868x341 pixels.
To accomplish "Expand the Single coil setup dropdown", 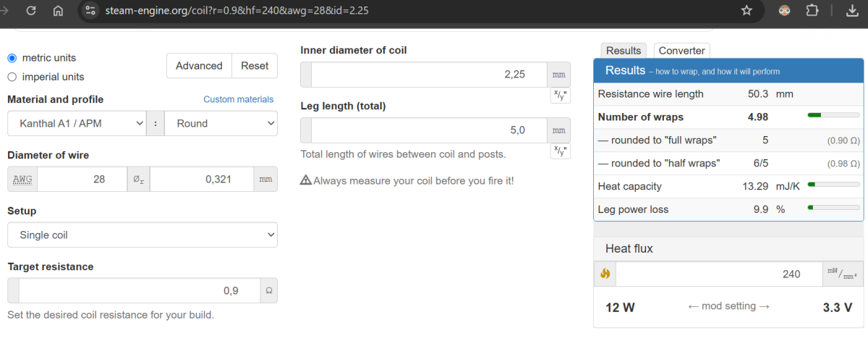I will 142,235.
